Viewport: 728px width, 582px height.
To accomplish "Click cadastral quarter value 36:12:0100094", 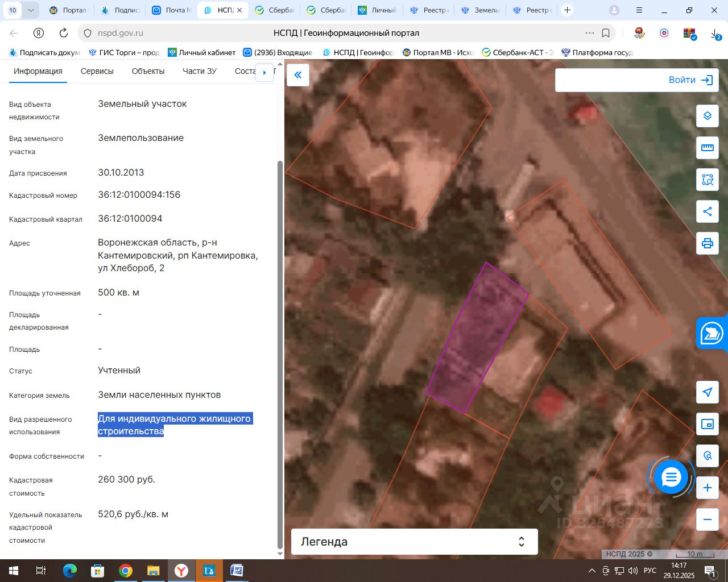I will [x=130, y=218].
